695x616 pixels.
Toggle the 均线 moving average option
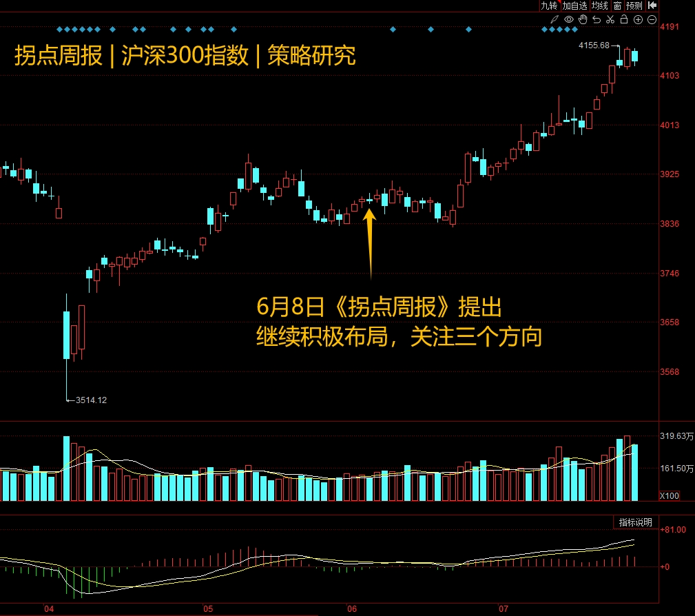(600, 6)
